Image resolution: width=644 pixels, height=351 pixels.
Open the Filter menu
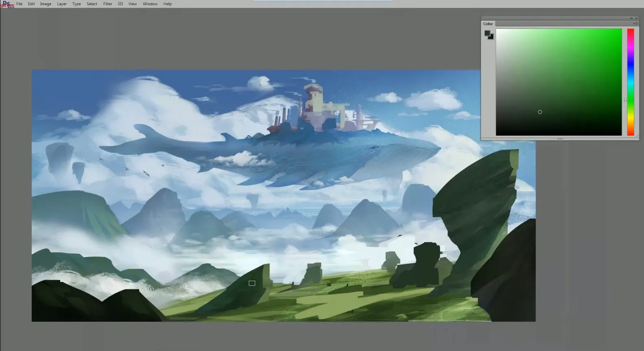point(108,4)
